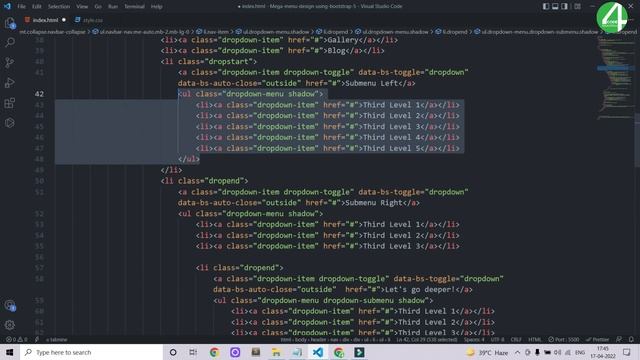Expand the first li.dropend breadcrumb
Screen dimensions: 640x360
click(332, 31)
